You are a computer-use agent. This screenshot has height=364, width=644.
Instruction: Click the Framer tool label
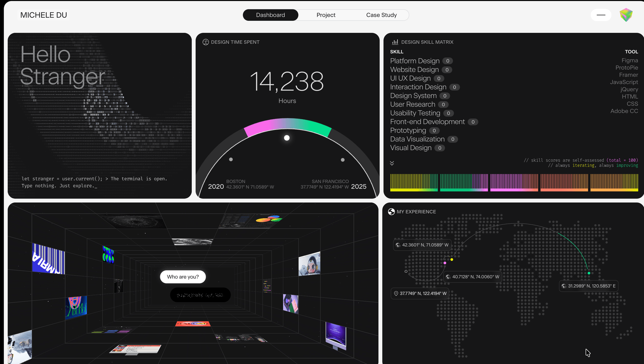click(x=629, y=75)
